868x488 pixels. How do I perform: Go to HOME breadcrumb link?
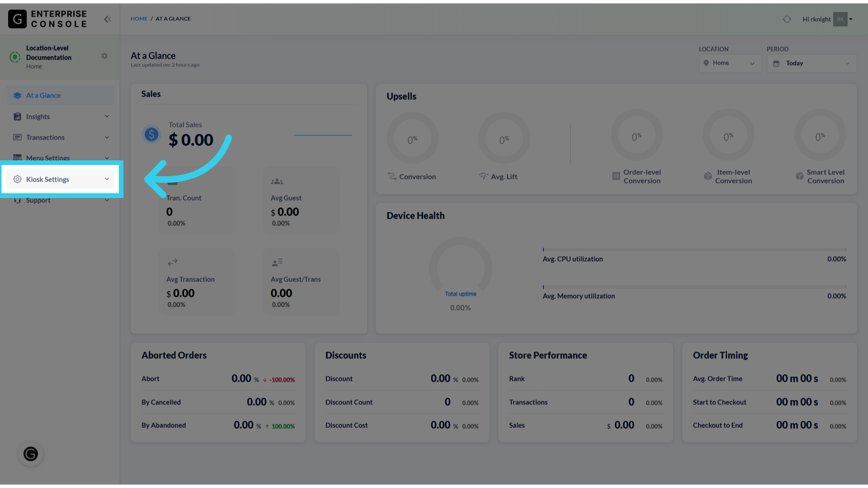139,19
